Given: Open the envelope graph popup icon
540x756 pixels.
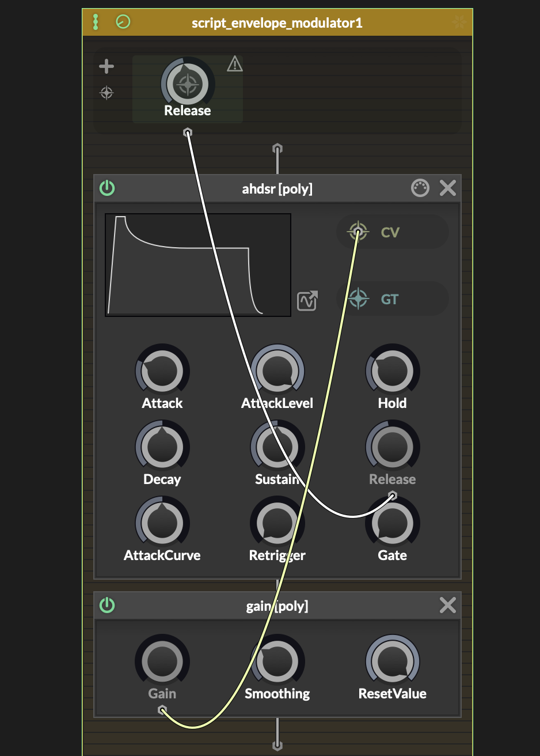Looking at the screenshot, I should tap(307, 301).
